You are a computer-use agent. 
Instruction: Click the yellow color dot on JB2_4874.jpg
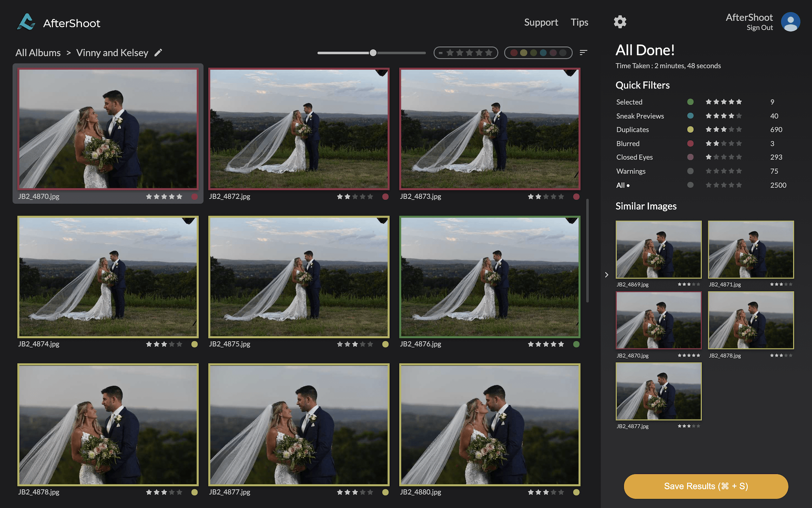(x=195, y=344)
